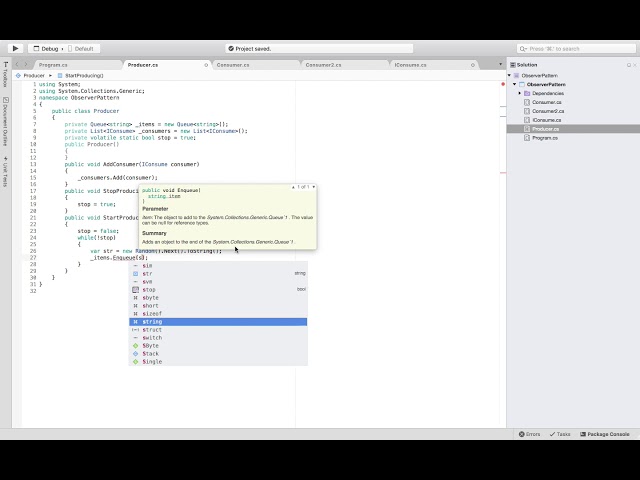
Task: Choose 'str' variable from the completion list
Action: 218,274
